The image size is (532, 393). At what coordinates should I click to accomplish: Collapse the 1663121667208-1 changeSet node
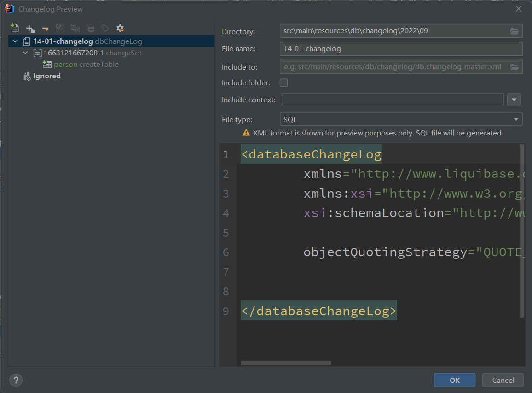point(25,53)
